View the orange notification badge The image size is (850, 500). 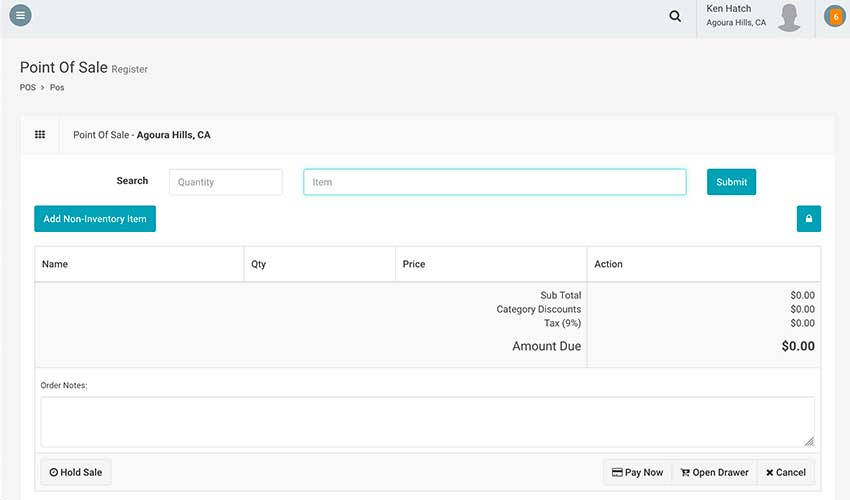tap(835, 17)
